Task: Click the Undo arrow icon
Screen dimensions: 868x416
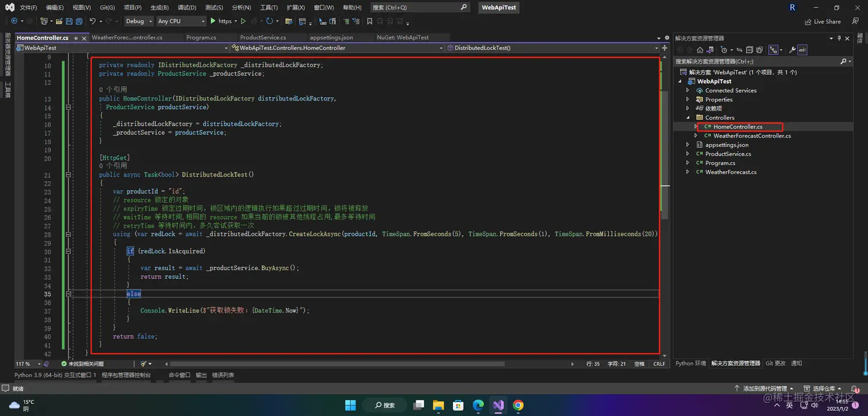Action: click(x=92, y=21)
